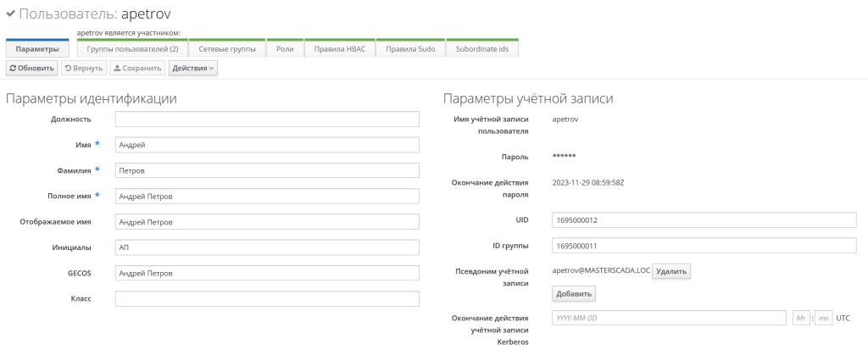
Task: Click the Имя field containing Андрей
Action: pos(267,145)
